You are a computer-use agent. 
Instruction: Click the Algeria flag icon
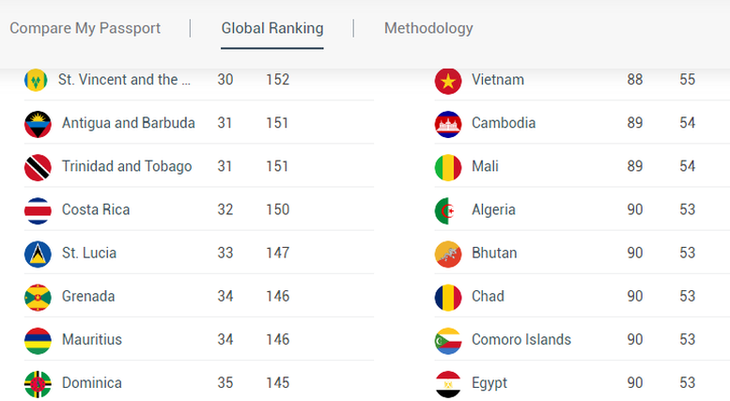(448, 211)
